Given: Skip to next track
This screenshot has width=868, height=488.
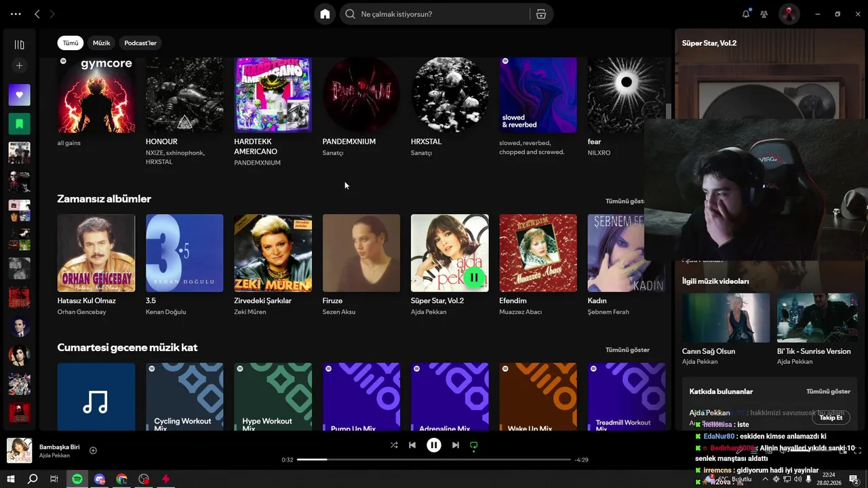Looking at the screenshot, I should tap(456, 445).
